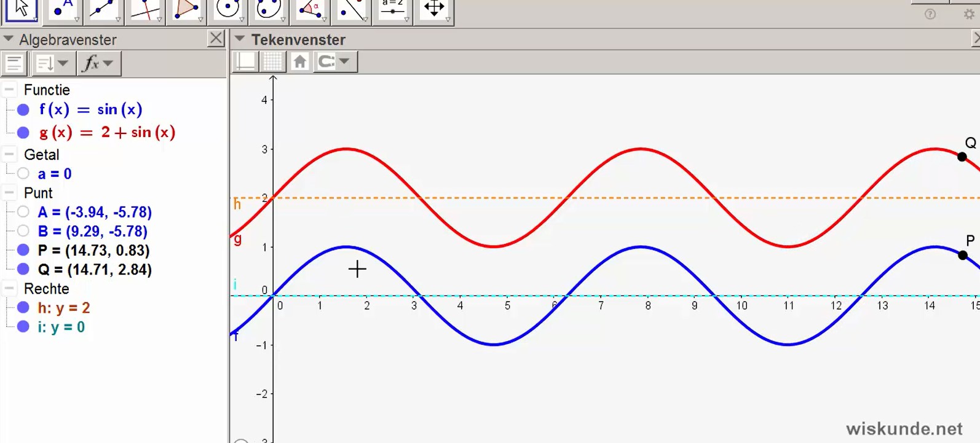Select the Move arrow tool
This screenshot has height=443, width=980.
coord(22,10)
